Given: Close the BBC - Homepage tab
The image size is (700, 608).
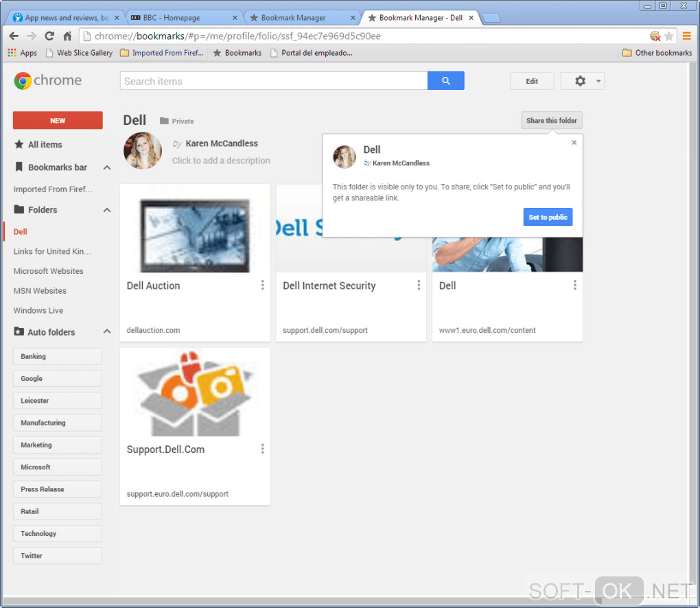Looking at the screenshot, I should (235, 18).
